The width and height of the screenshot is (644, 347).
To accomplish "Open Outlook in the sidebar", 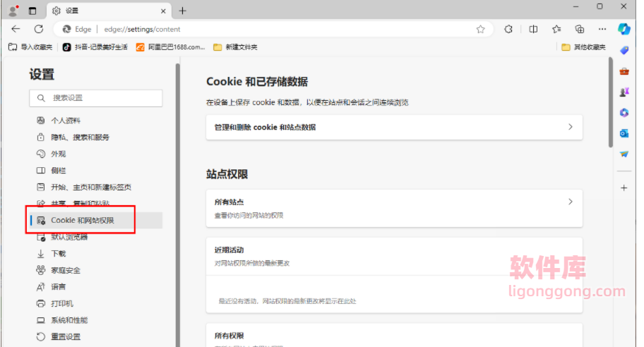I will 624,133.
